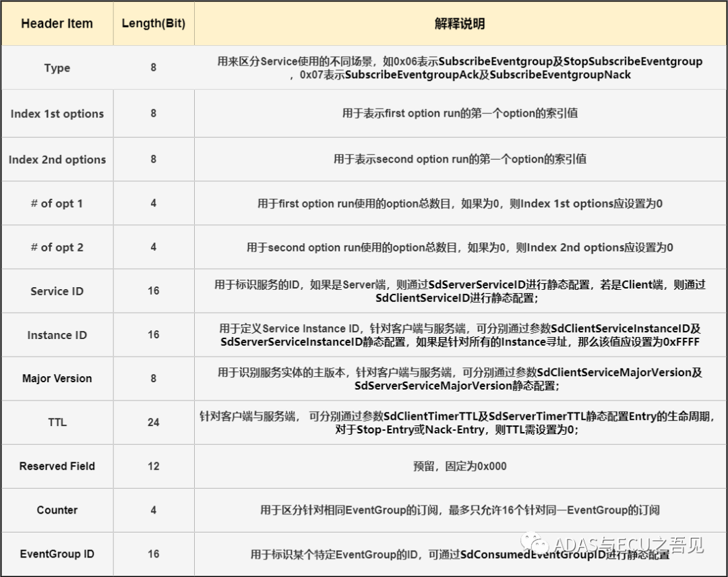Select the Index 2nd options cell
Image resolution: width=728 pixels, height=577 pixels.
tap(57, 160)
